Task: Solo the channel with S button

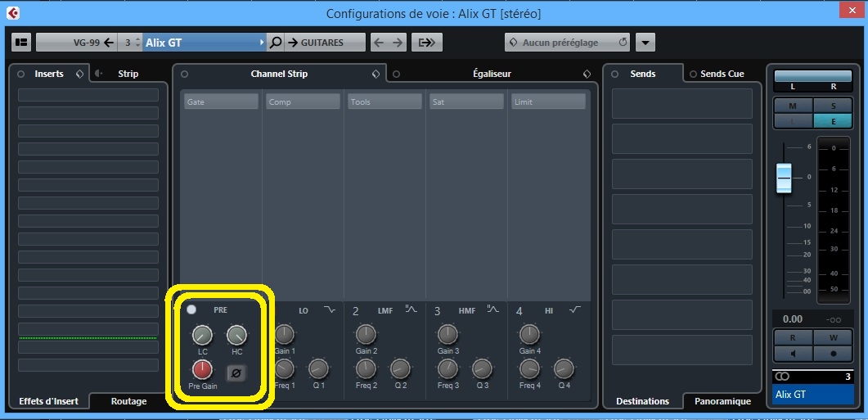Action: (x=833, y=106)
